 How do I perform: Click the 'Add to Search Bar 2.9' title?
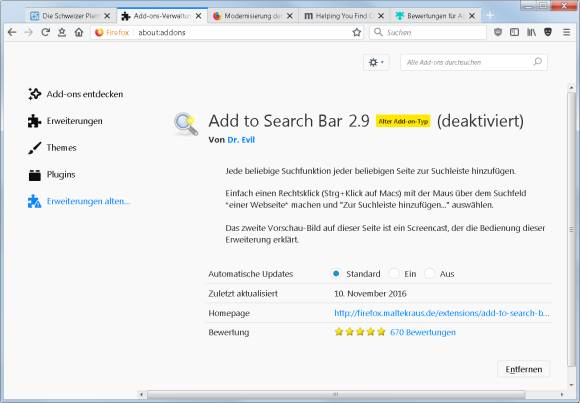(289, 121)
